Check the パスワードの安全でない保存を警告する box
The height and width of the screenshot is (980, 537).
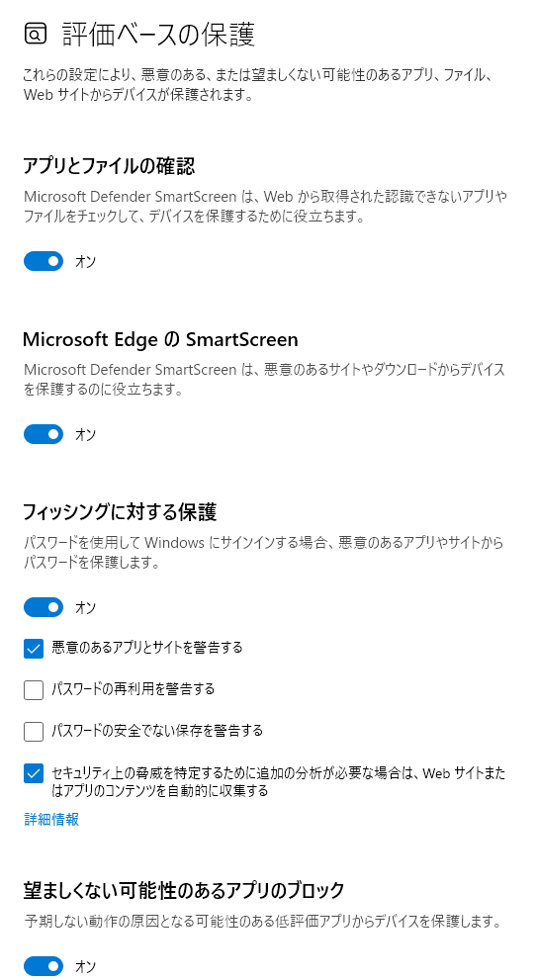click(x=34, y=731)
